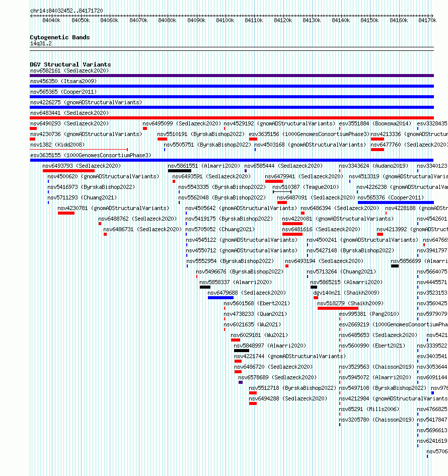Select nsv6578689 (Sedlazeck2020) label
The width and height of the screenshot is (448, 476).
[x=277, y=378]
